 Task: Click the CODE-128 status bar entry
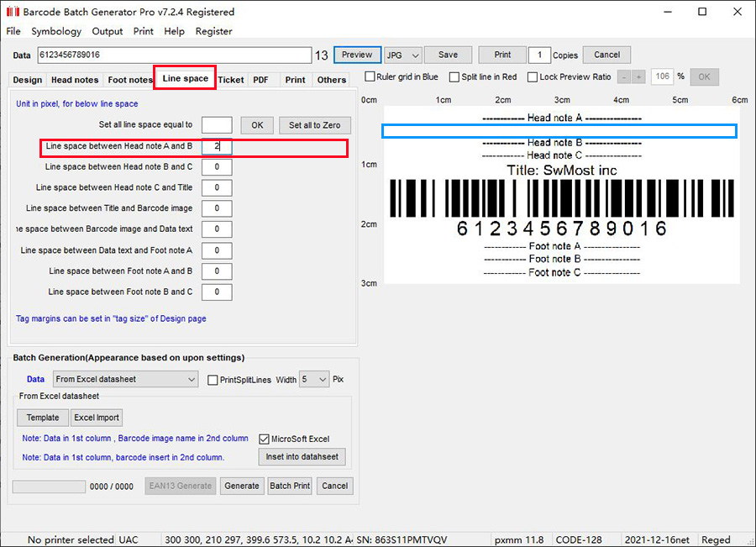pyautogui.click(x=579, y=539)
